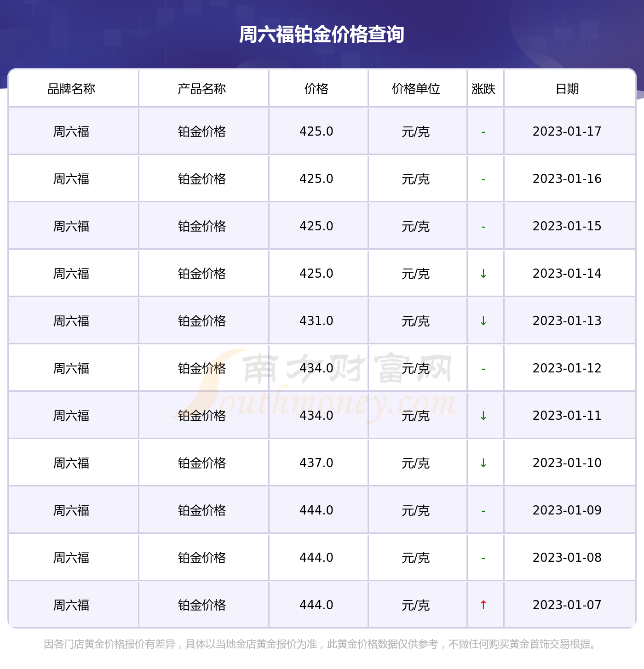Click the date 2023-01-12
Viewport: 644px width, 669px height.
coord(567,368)
